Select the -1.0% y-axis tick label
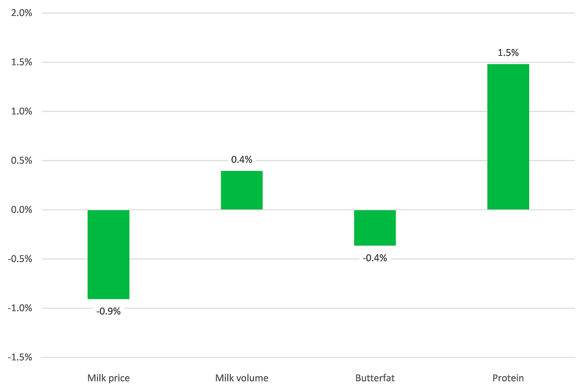 point(20,309)
